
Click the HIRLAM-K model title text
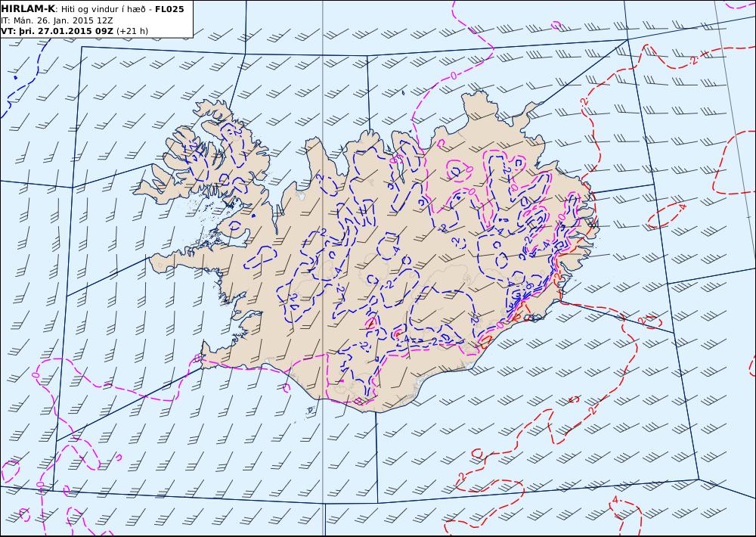(x=29, y=8)
